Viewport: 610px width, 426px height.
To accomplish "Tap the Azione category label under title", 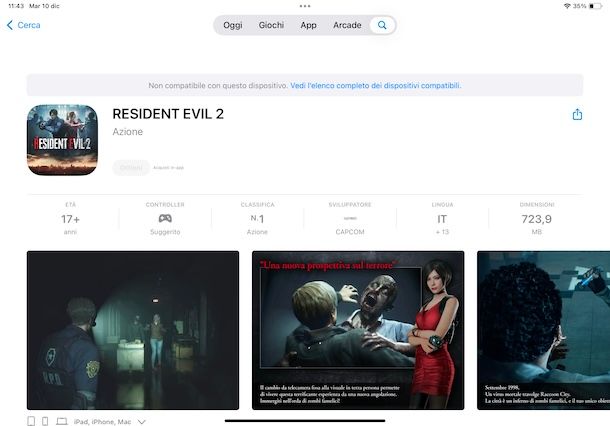I will point(128,132).
